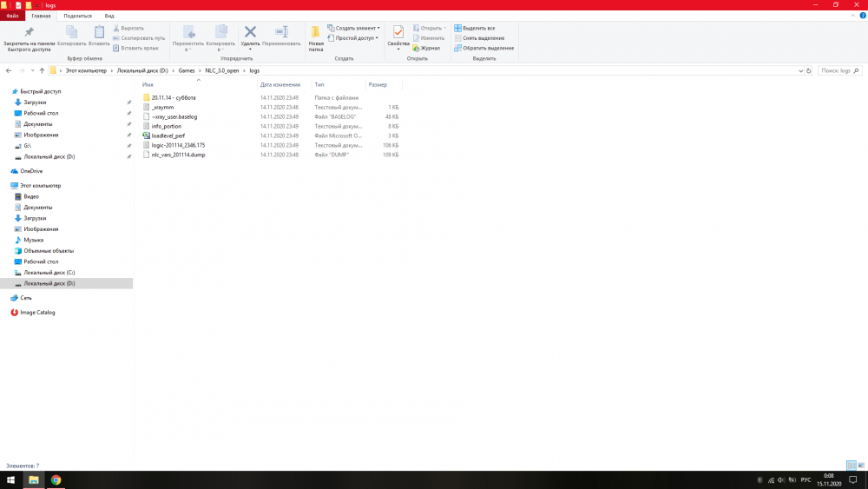Image resolution: width=868 pixels, height=489 pixels.
Task: Open Объемные объекты in navigation pane
Action: 48,251
